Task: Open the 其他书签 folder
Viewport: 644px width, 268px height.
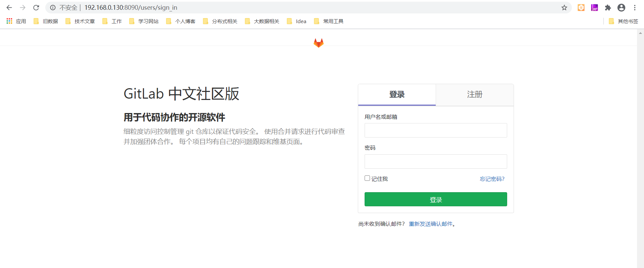Action: click(624, 21)
